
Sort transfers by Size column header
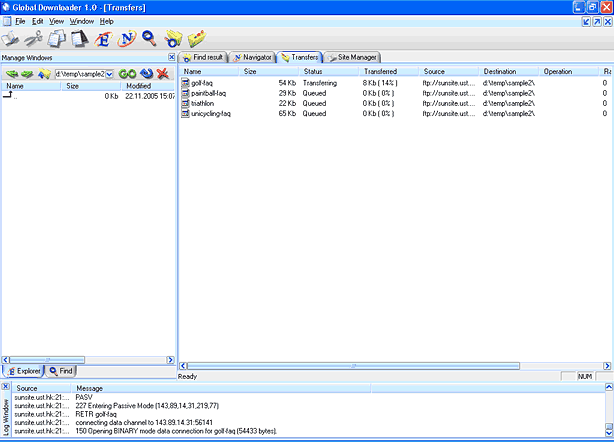(269, 71)
